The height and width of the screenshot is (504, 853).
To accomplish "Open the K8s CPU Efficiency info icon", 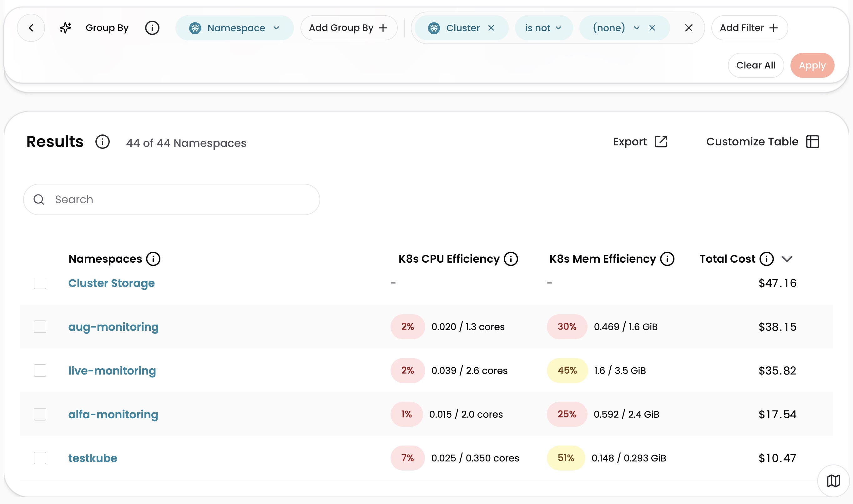I will [x=511, y=259].
